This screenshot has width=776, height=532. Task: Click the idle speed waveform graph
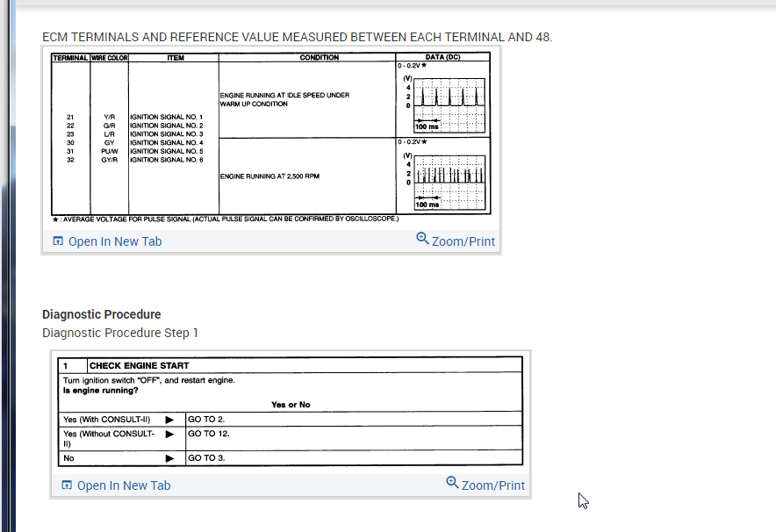pyautogui.click(x=449, y=105)
